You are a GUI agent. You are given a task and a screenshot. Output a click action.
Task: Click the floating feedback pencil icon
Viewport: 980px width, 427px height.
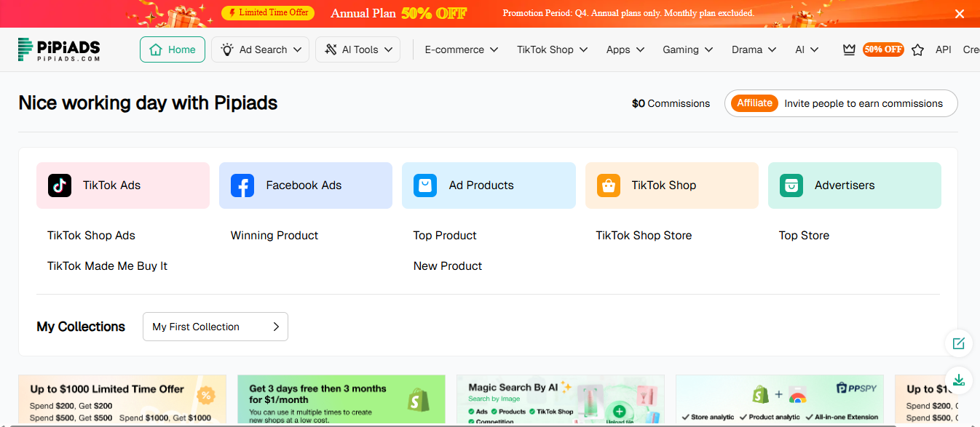point(959,343)
